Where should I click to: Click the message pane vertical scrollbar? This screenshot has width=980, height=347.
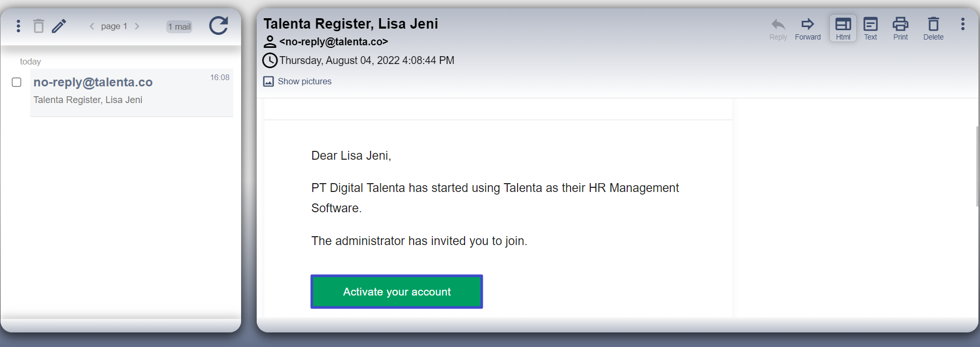coord(977,166)
